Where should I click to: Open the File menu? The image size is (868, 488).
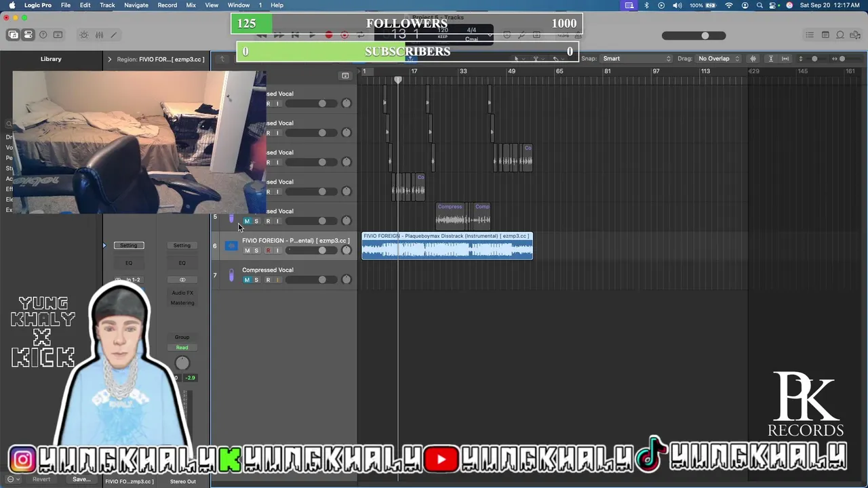pos(66,5)
